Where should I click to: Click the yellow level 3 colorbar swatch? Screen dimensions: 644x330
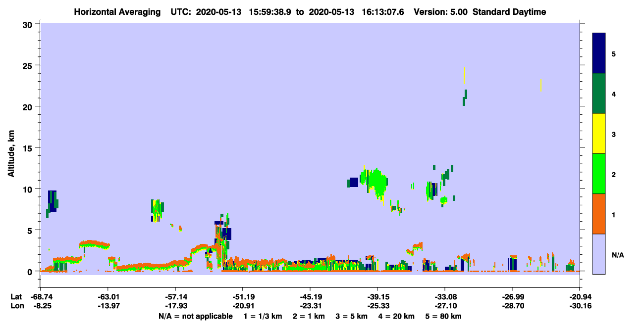[x=599, y=134]
